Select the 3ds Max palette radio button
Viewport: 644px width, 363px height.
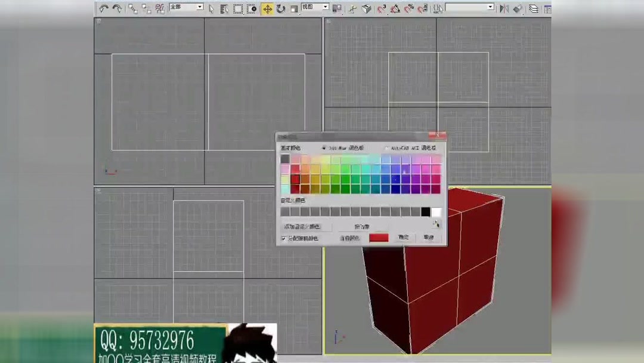click(324, 148)
